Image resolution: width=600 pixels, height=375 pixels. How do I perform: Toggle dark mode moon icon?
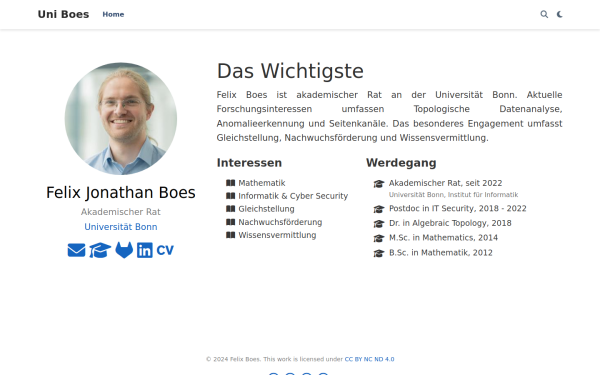point(559,14)
